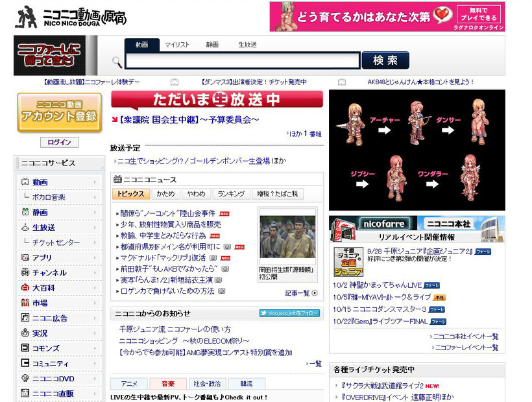This screenshot has height=402, width=532.
Task: Click the アカウント登録 registration button
Action: [60, 112]
